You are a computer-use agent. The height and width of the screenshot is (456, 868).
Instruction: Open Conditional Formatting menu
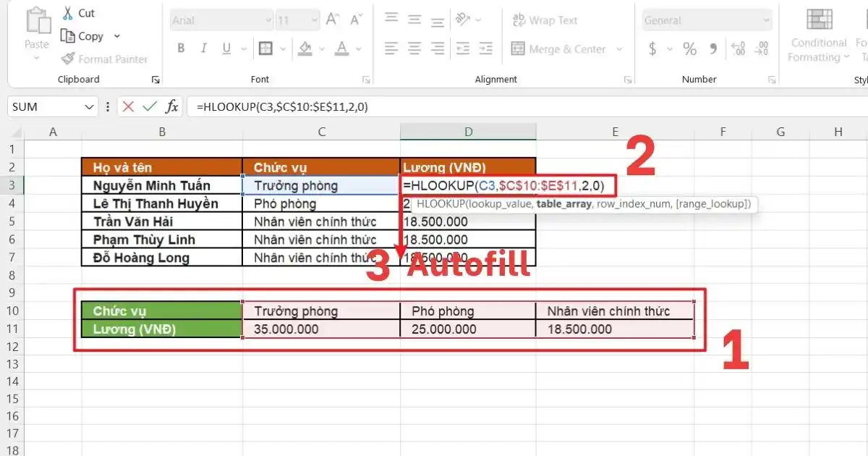819,36
